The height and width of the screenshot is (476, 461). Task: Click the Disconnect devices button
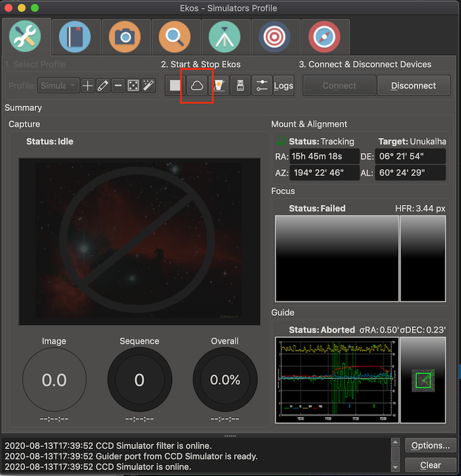(413, 85)
